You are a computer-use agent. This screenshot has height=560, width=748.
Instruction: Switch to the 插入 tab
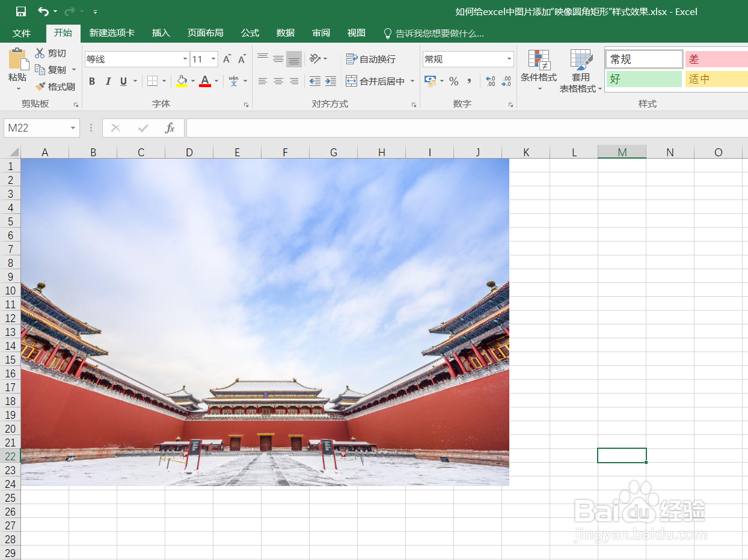coord(161,33)
